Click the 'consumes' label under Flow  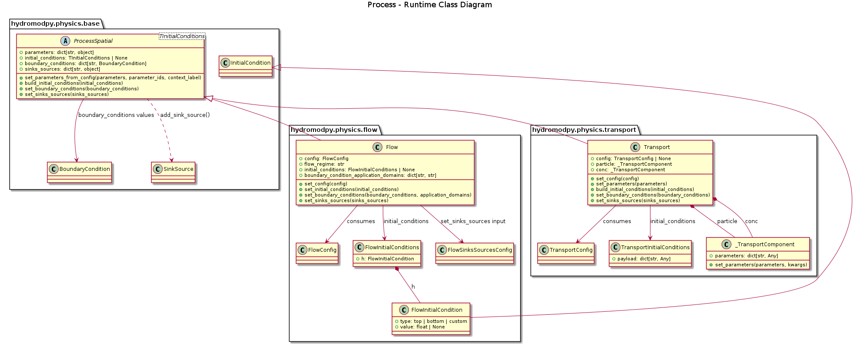(x=361, y=221)
